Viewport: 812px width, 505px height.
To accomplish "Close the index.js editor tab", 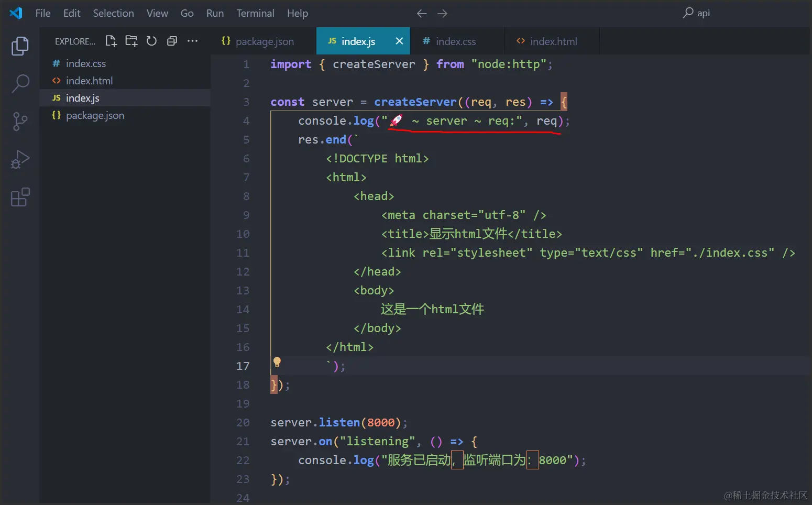I will click(399, 41).
